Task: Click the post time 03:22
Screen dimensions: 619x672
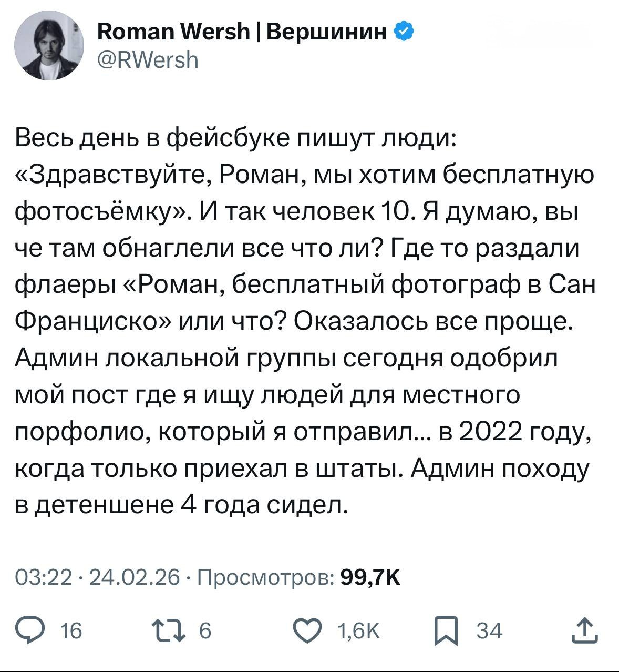Action: click(x=44, y=577)
